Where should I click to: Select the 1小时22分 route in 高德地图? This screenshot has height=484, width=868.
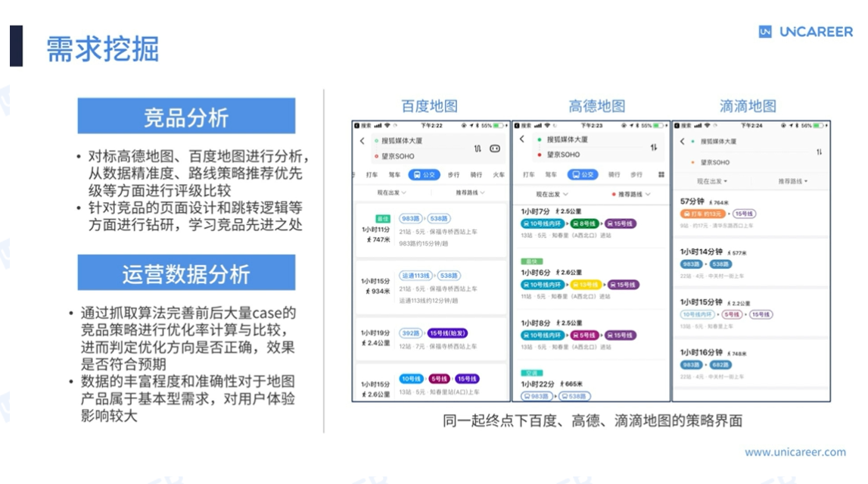click(591, 385)
